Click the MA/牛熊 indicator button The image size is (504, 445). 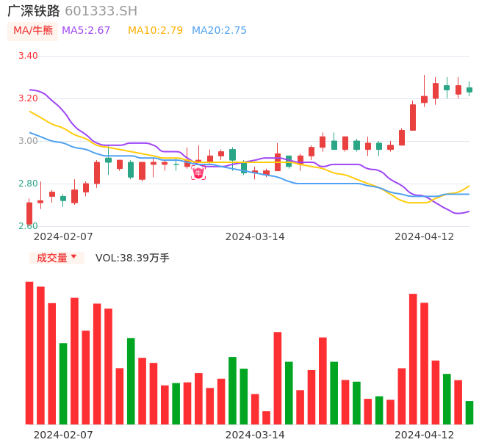click(32, 31)
